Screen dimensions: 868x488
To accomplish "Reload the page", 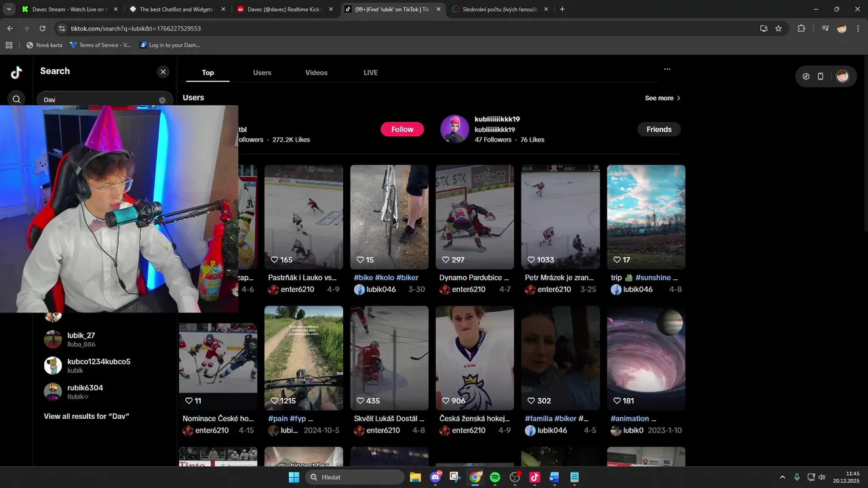I will tap(42, 28).
